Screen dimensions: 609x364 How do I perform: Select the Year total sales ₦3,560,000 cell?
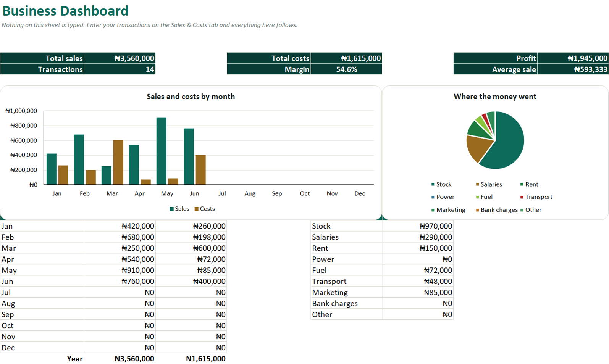click(120, 359)
